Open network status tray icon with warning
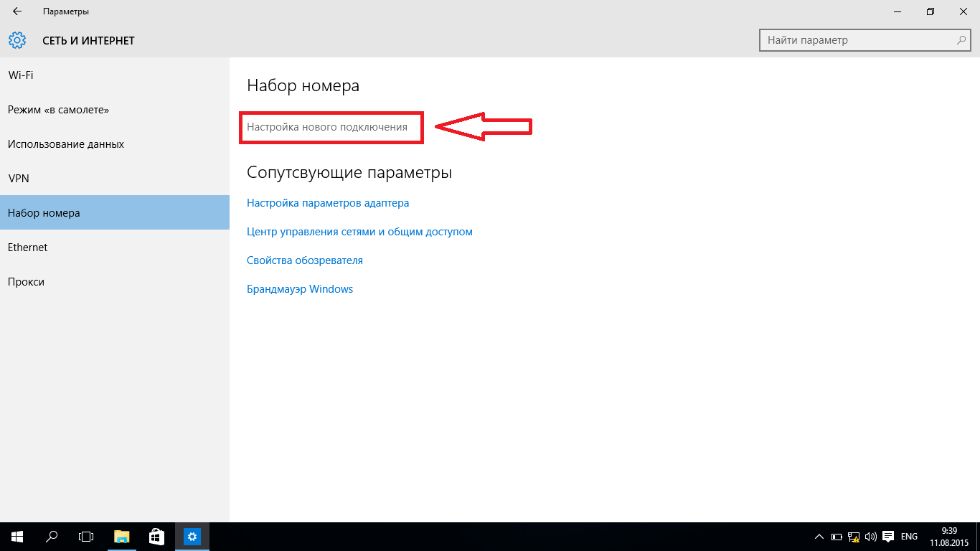 point(854,537)
